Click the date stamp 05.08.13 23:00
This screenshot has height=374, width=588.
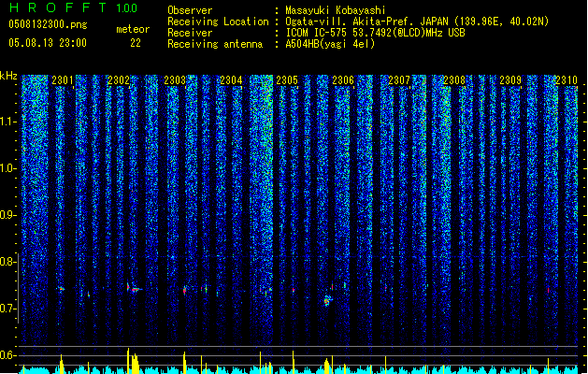point(48,43)
